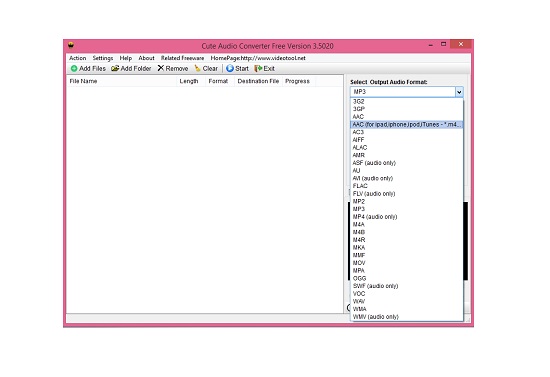
Task: Click the Add Folder toolbar button
Action: [131, 68]
